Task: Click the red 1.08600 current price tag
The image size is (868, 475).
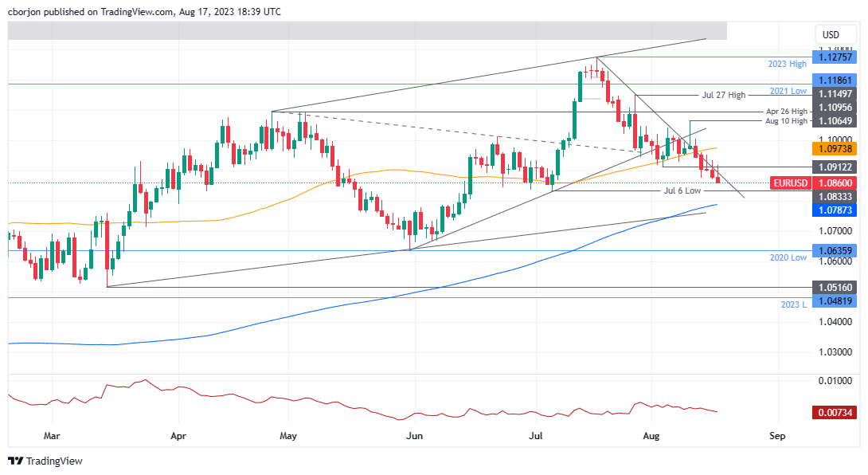Action: [835, 183]
